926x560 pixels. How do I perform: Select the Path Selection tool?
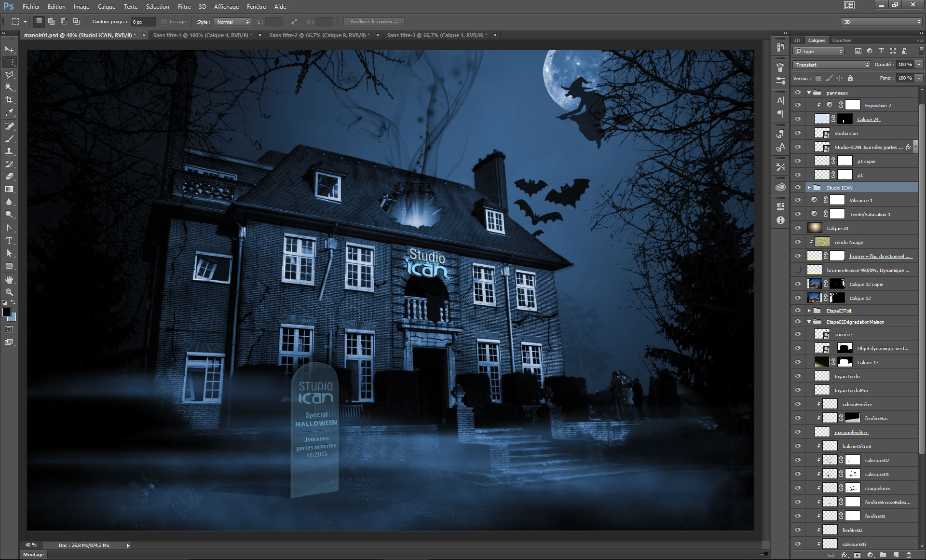click(x=9, y=253)
